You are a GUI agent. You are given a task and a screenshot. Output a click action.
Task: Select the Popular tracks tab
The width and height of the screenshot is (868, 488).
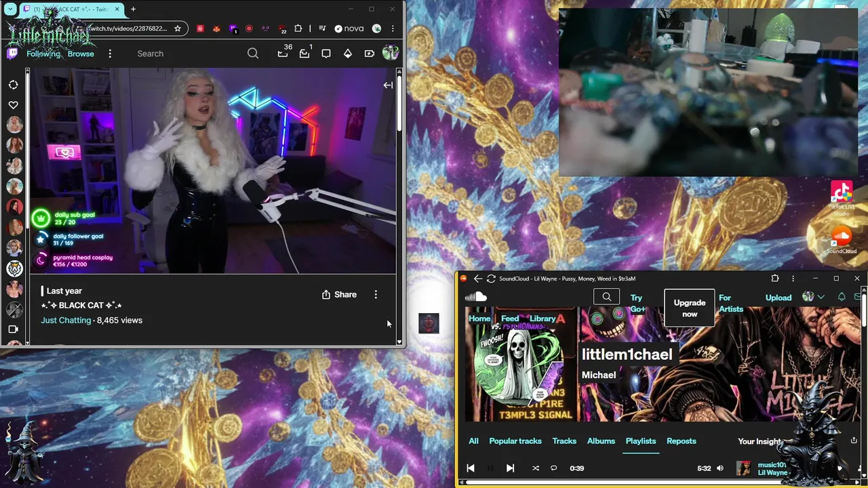(515, 441)
